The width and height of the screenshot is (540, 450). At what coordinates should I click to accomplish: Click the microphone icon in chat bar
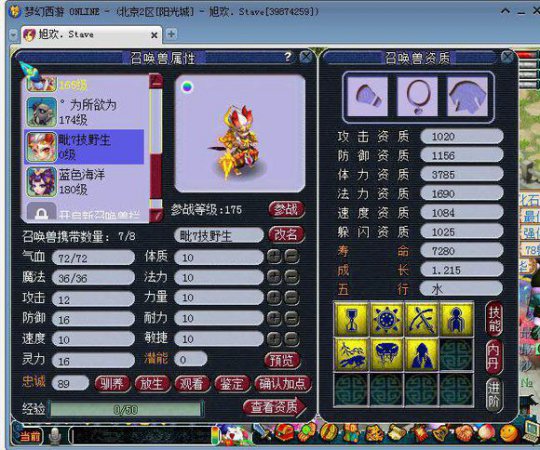click(x=54, y=436)
